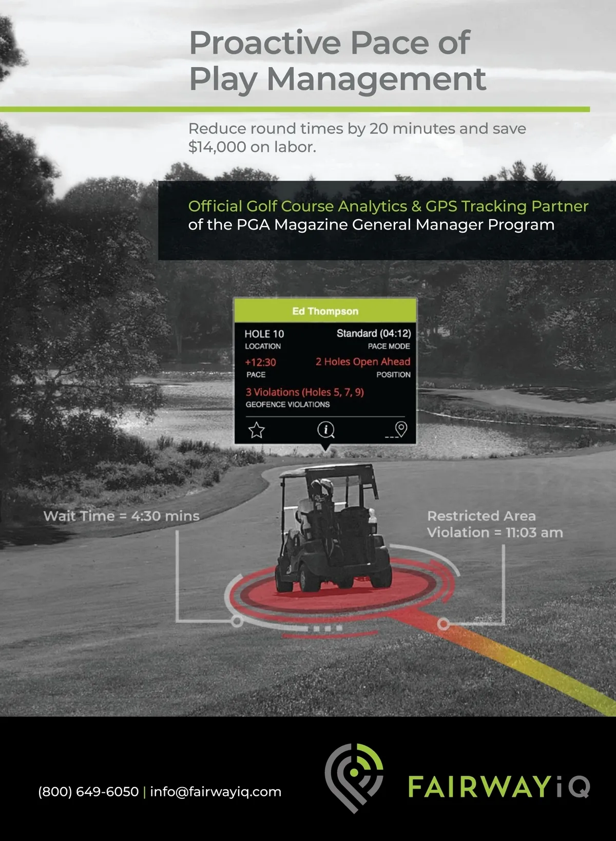Click the Standard (04:12) pace mode value
The width and height of the screenshot is (616, 841).
point(373,333)
